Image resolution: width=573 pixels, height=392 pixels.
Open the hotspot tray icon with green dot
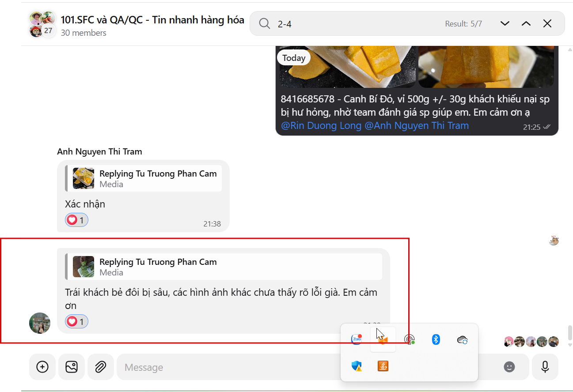click(x=410, y=339)
